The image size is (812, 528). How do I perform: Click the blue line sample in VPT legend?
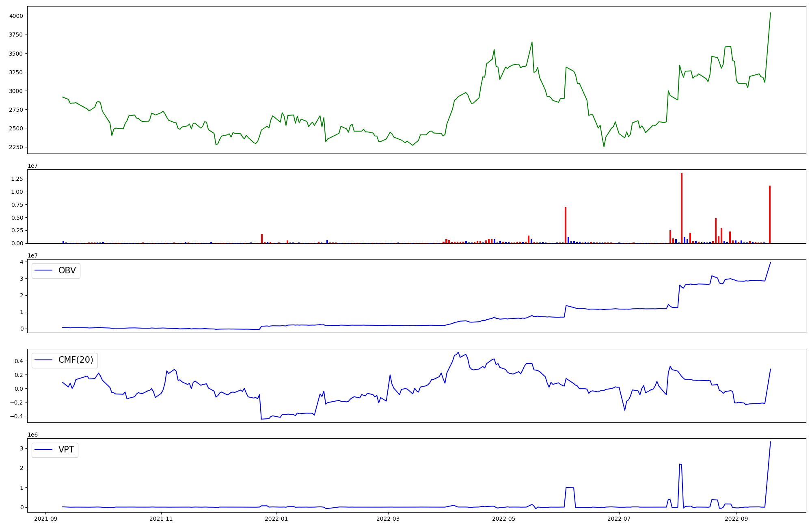(x=43, y=450)
